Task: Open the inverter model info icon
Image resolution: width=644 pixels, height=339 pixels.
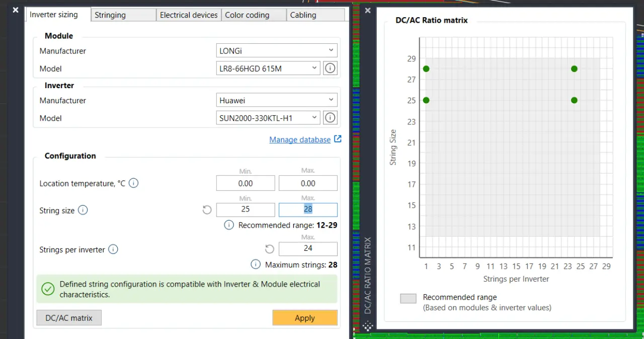Action: click(x=330, y=118)
